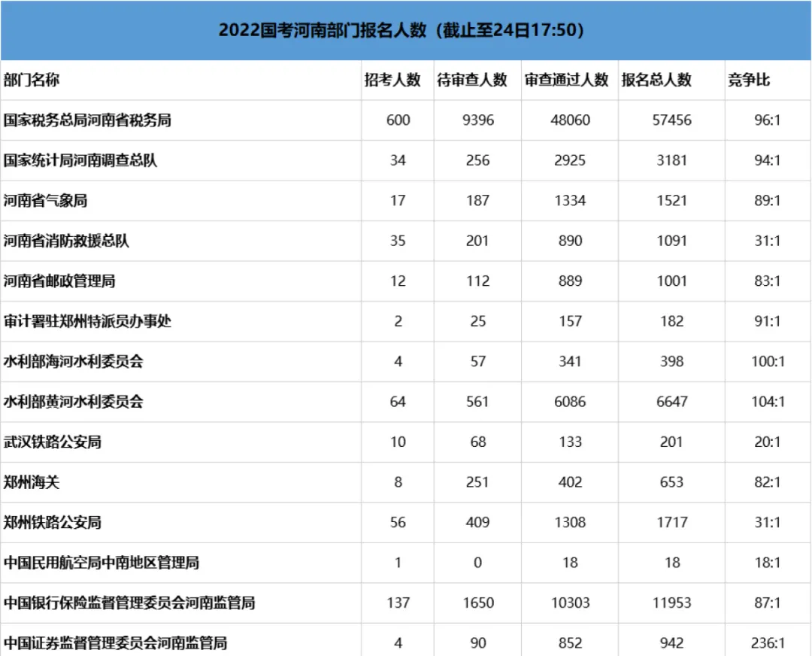Click the ratio 18:1 cell
The height and width of the screenshot is (656, 812).
[x=768, y=563]
